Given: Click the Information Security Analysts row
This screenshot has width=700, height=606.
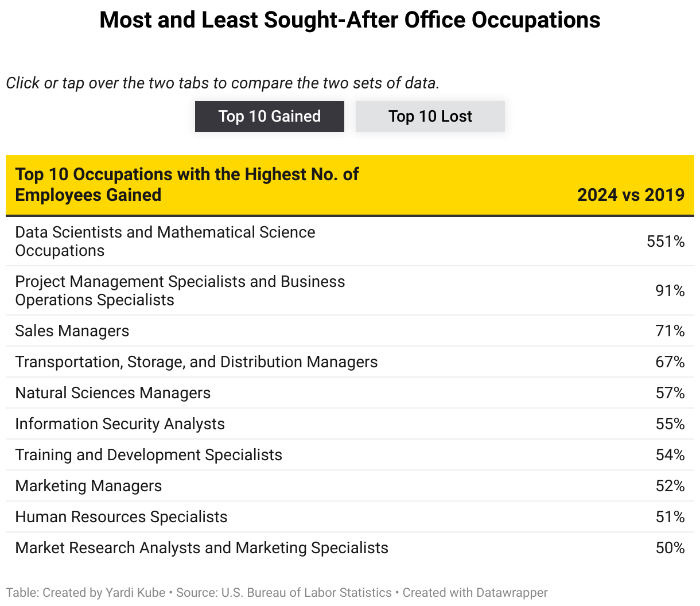Looking at the screenshot, I should coord(120,424).
